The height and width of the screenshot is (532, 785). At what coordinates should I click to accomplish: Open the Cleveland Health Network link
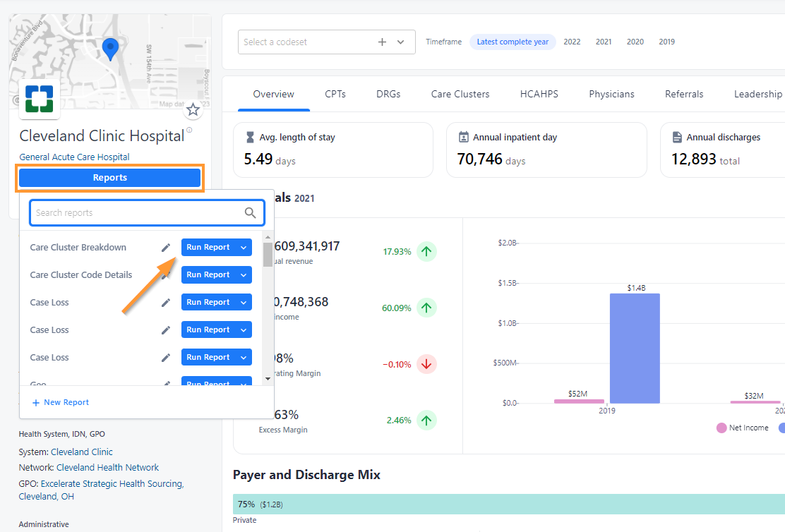(107, 467)
